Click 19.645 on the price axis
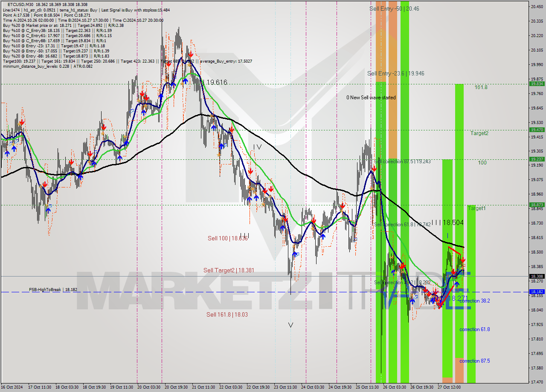 (537, 108)
